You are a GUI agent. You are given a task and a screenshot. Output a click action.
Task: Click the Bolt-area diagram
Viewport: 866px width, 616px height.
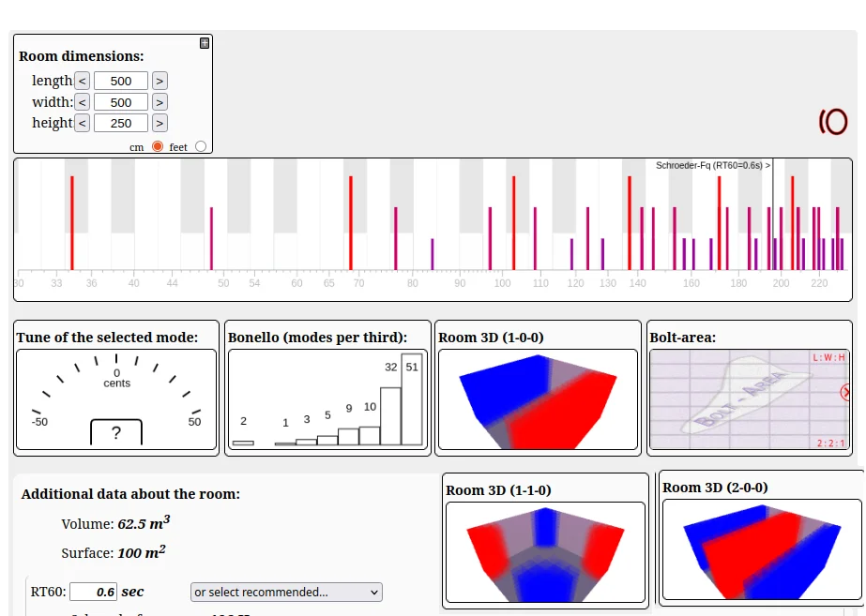click(x=750, y=399)
